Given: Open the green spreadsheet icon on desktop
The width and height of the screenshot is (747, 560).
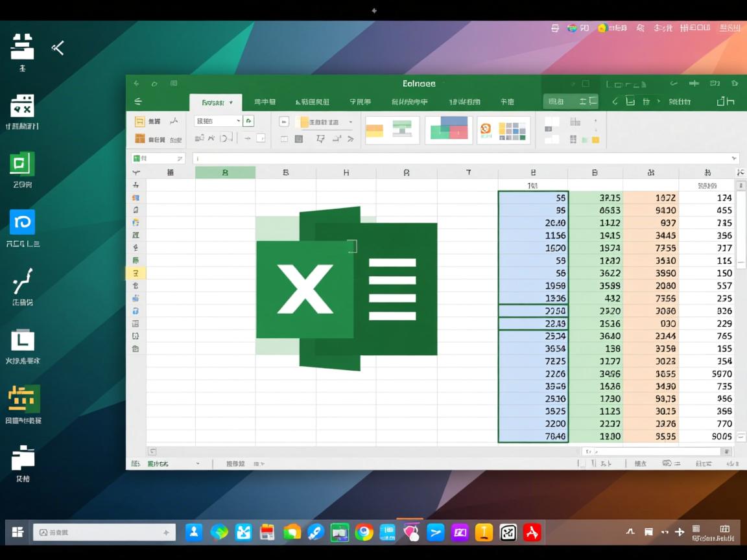Looking at the screenshot, I should tap(22, 165).
